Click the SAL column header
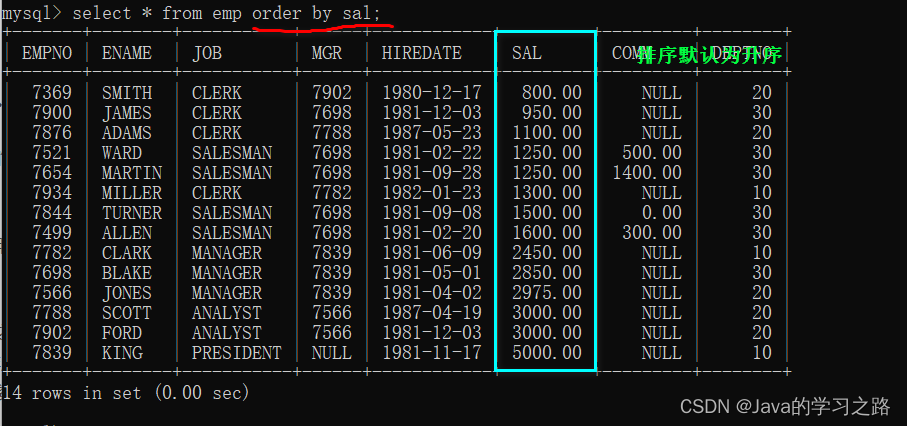The width and height of the screenshot is (907, 426). [526, 53]
